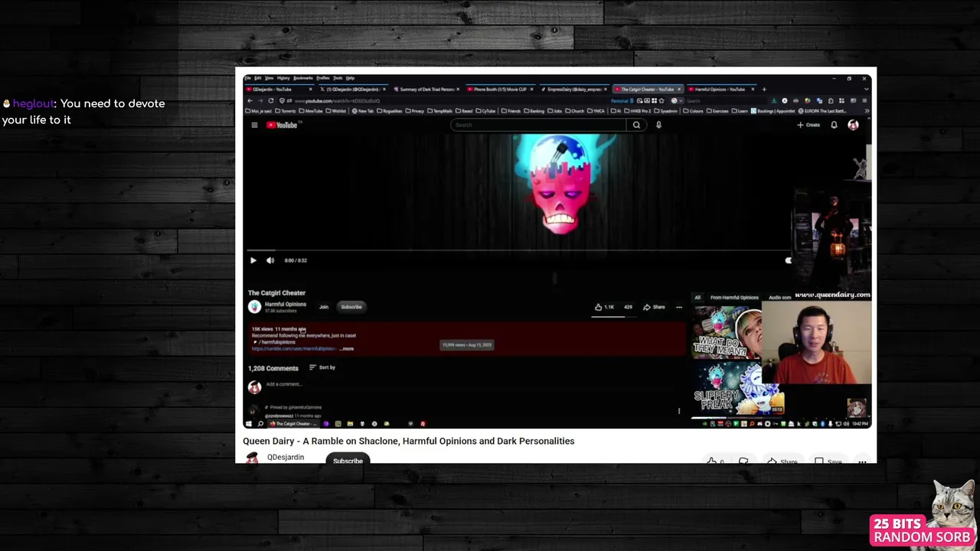Switch to the EmpressDairy tab

pos(574,90)
